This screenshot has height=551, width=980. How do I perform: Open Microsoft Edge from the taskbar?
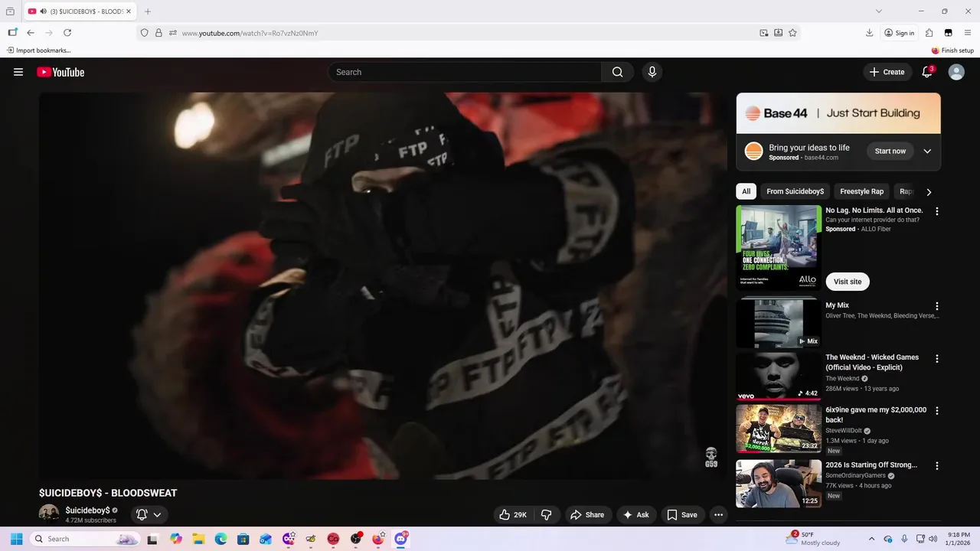220,539
